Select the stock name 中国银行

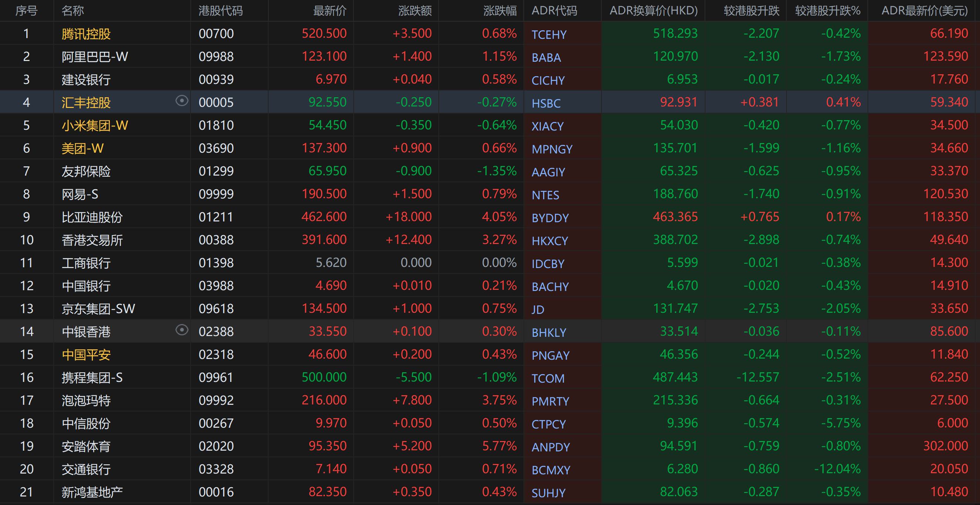pos(86,285)
